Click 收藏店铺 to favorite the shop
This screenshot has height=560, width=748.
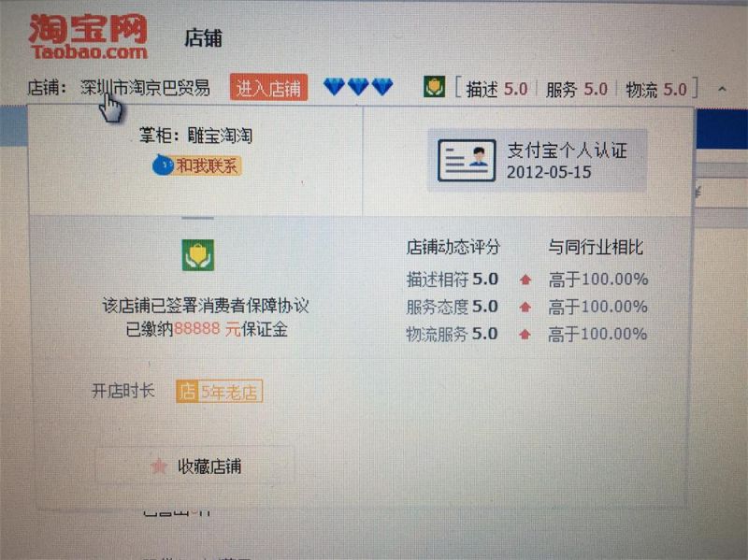195,466
